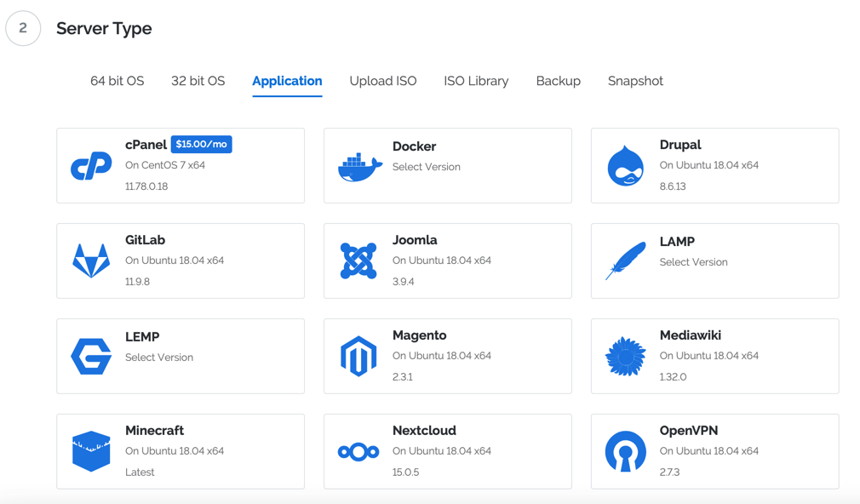Open the ISO Library tab
This screenshot has height=504, width=860.
coord(476,81)
